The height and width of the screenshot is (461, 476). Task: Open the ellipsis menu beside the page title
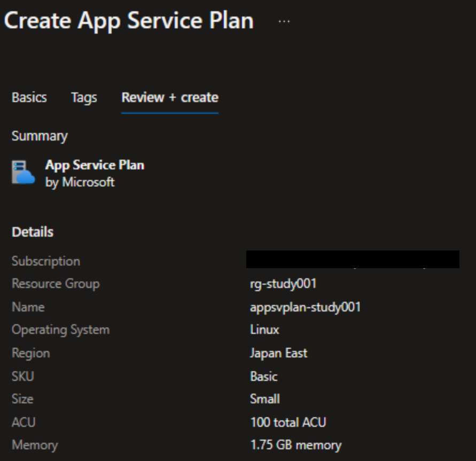pyautogui.click(x=284, y=21)
